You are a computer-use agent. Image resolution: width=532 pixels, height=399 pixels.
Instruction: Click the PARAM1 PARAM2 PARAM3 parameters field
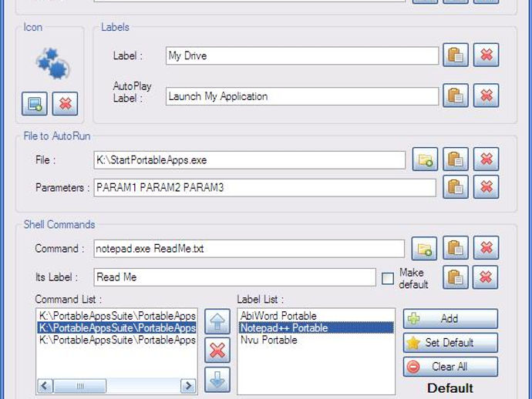coord(264,188)
